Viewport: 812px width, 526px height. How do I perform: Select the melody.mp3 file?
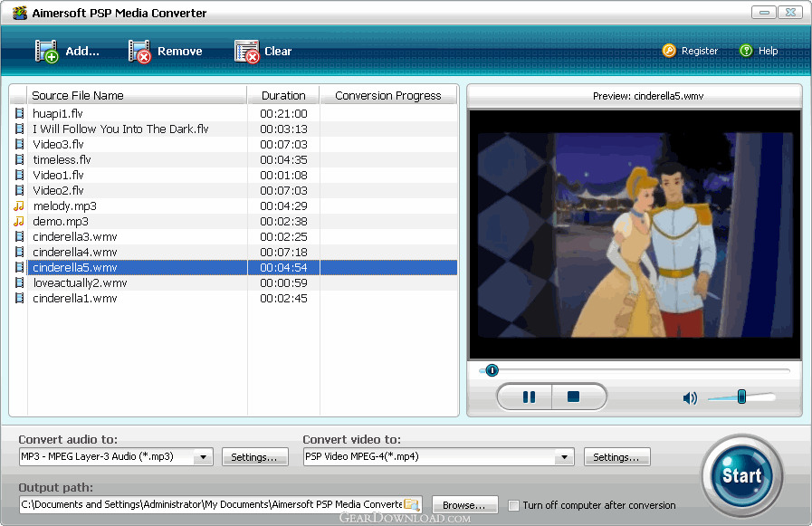tap(233, 206)
